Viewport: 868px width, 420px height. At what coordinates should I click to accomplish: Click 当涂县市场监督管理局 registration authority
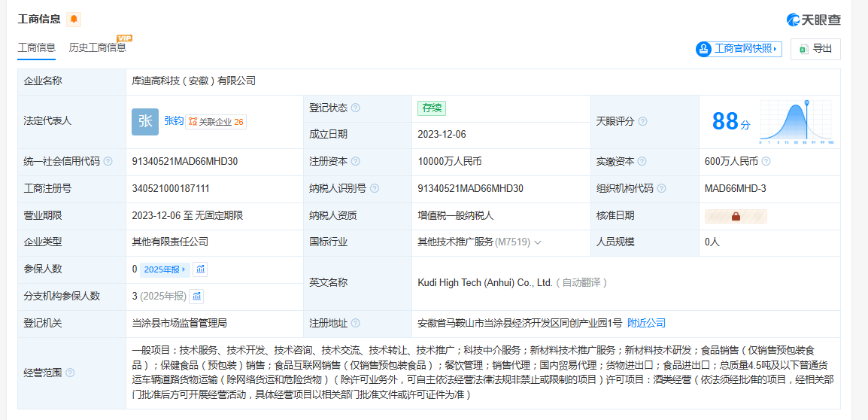179,323
